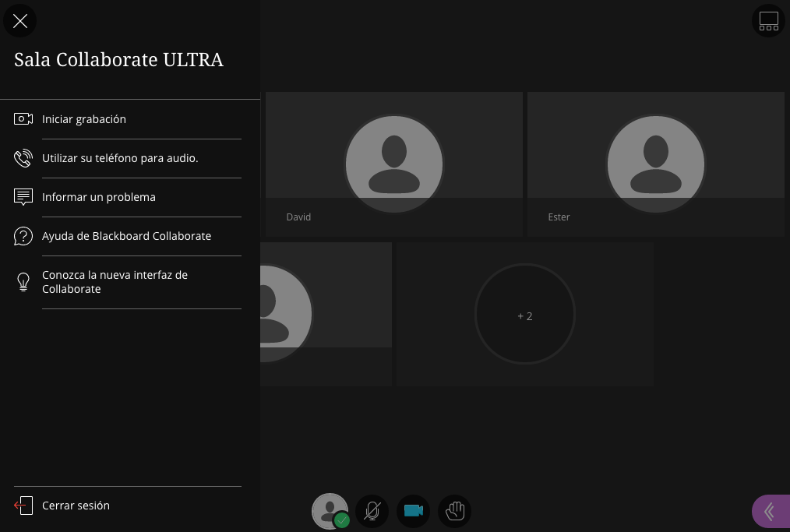
Task: Click the partially hidden participant avatar tile
Action: (326, 314)
